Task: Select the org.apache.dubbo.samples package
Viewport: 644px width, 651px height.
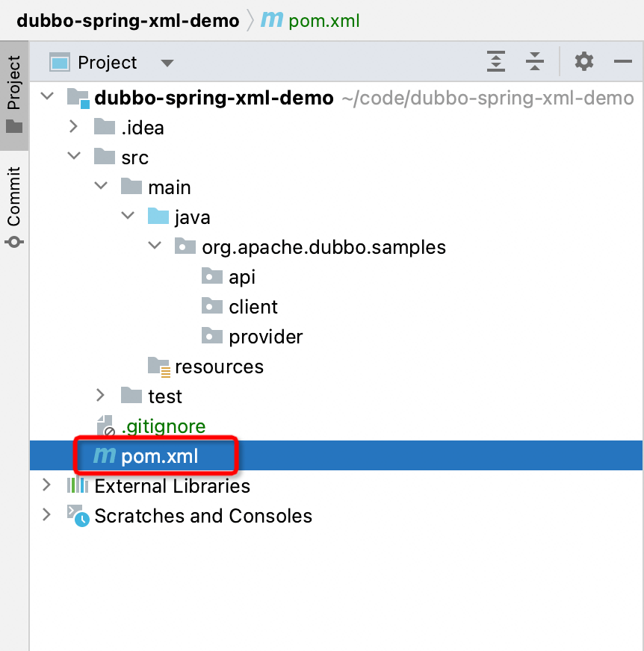Action: click(323, 246)
